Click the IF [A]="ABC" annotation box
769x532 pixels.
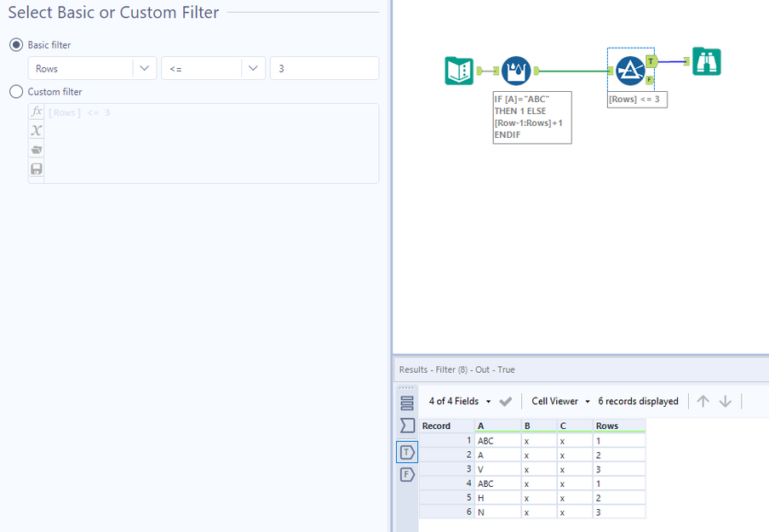[x=532, y=117]
